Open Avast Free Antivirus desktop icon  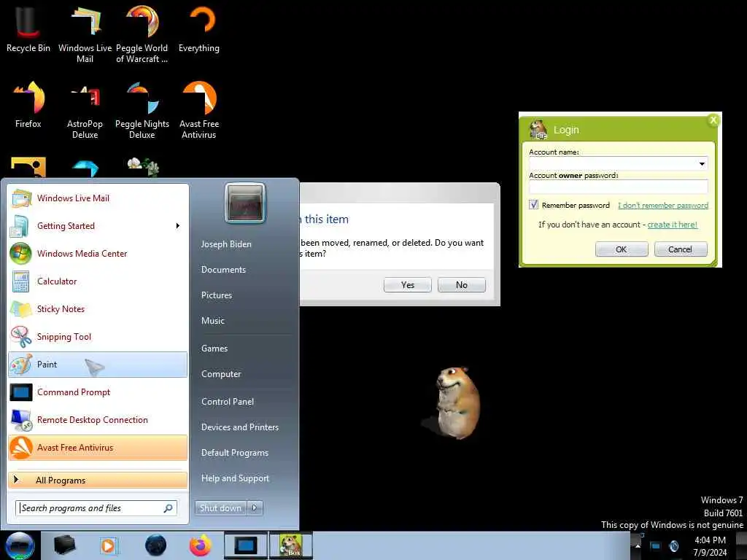click(x=199, y=111)
